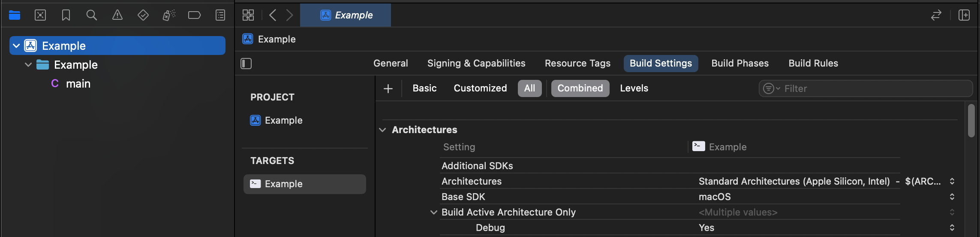
Task: Click the related items grid icon
Action: pyautogui.click(x=248, y=15)
